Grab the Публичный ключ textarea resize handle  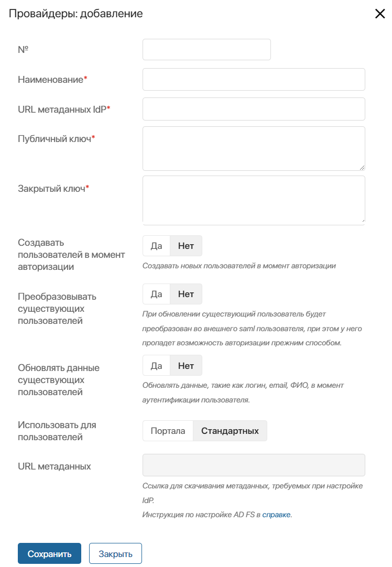coord(362,167)
